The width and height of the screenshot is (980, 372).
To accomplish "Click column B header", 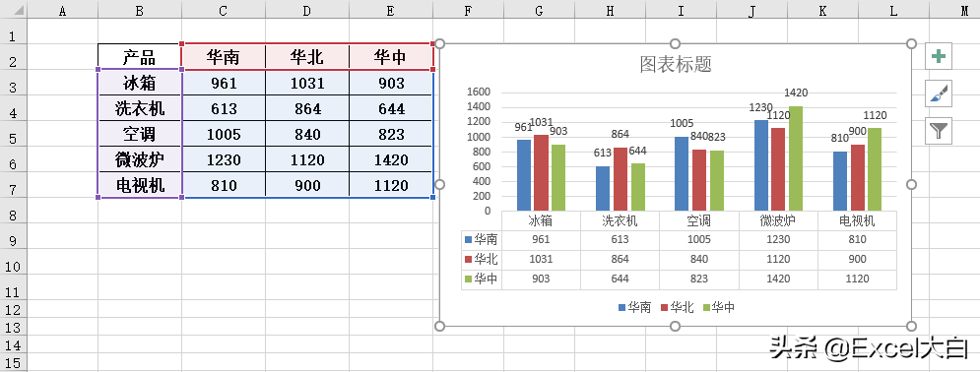I will (140, 9).
